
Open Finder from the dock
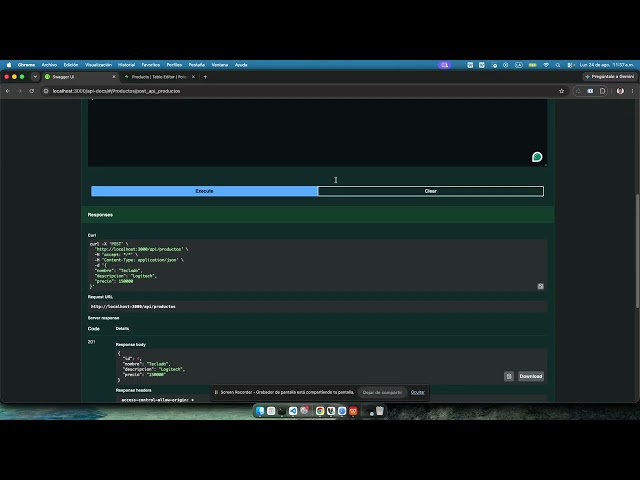coord(260,411)
